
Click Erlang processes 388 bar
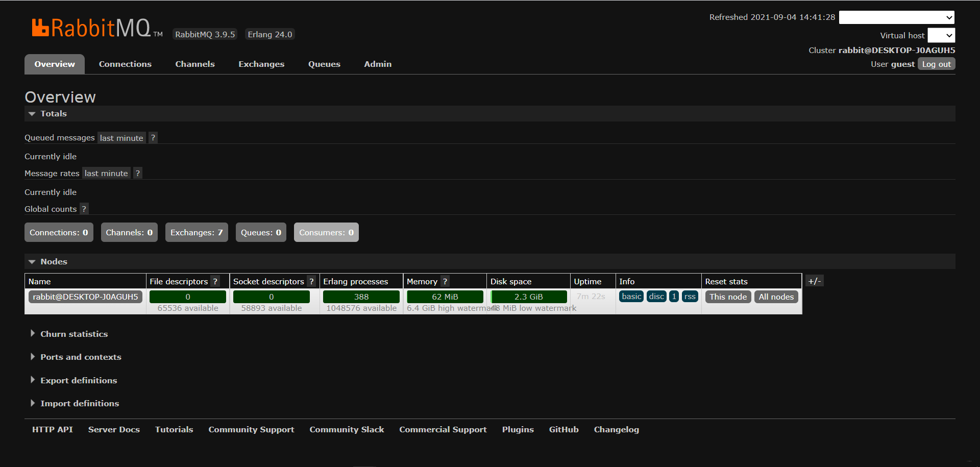coord(361,297)
